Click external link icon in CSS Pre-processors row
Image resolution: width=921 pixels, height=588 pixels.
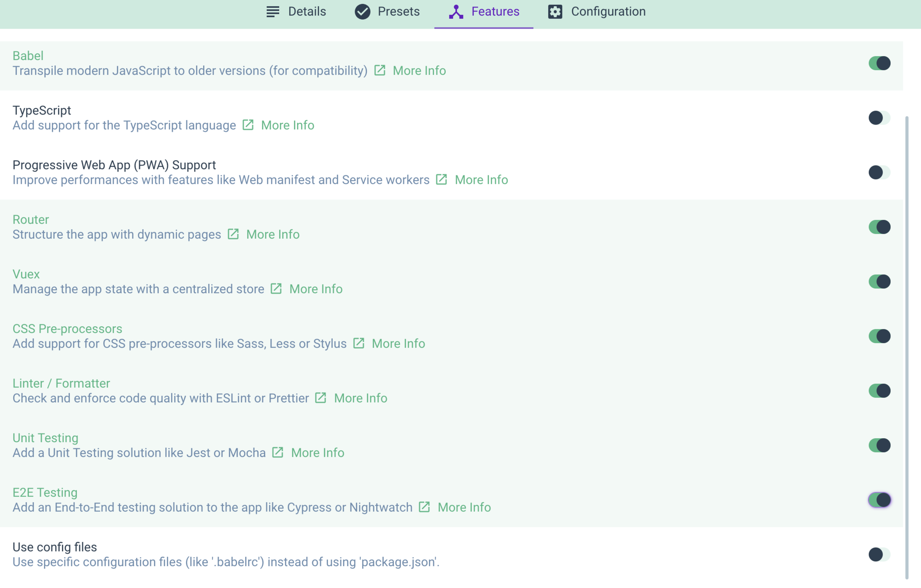tap(358, 343)
